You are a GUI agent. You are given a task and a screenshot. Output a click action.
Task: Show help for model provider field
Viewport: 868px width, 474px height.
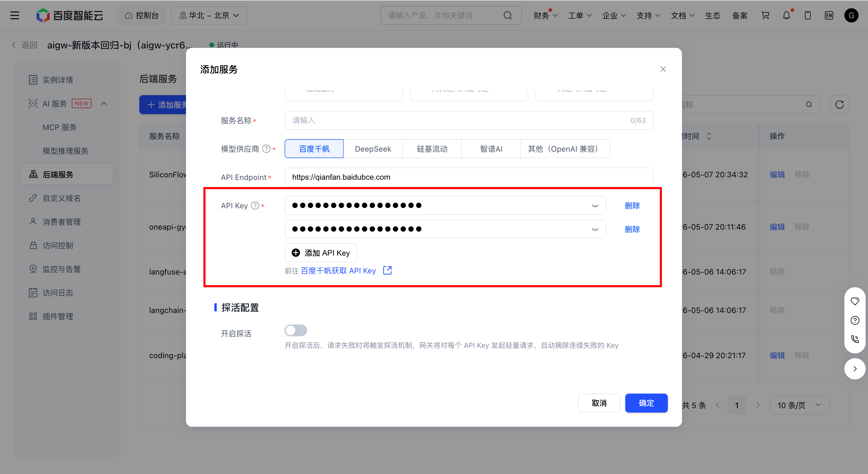266,149
